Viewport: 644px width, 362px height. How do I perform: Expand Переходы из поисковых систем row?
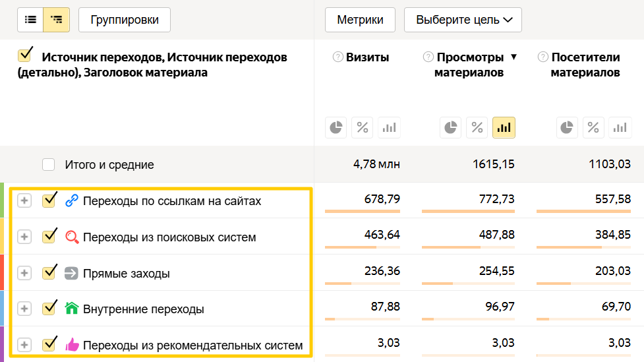click(24, 237)
